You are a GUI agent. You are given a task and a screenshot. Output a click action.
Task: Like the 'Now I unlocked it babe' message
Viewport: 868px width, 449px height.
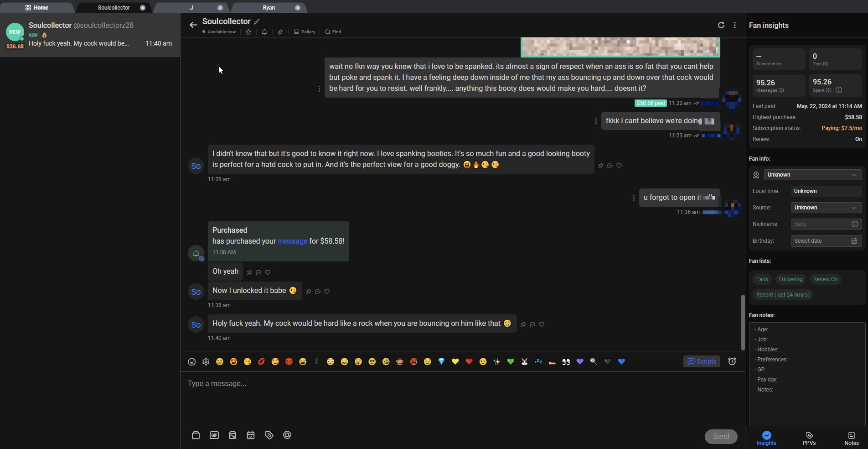click(x=327, y=292)
